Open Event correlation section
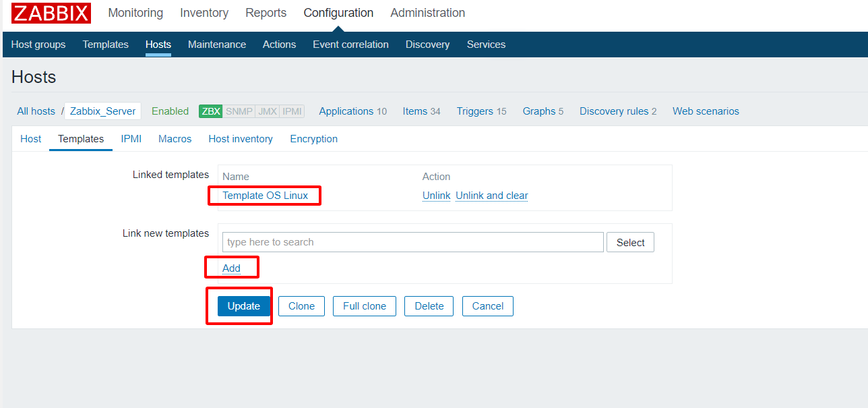The height and width of the screenshot is (408, 868). [351, 45]
